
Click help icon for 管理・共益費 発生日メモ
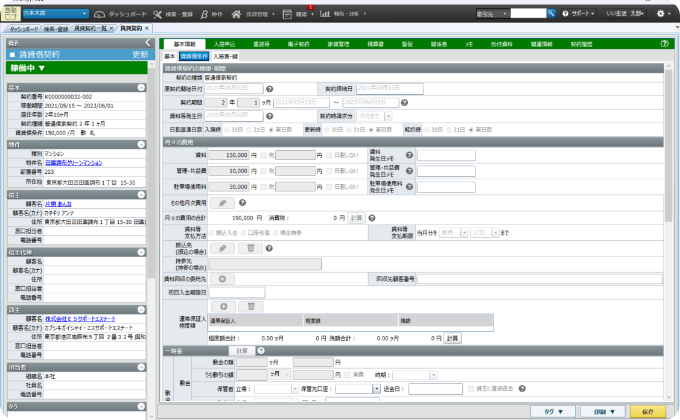coord(409,171)
